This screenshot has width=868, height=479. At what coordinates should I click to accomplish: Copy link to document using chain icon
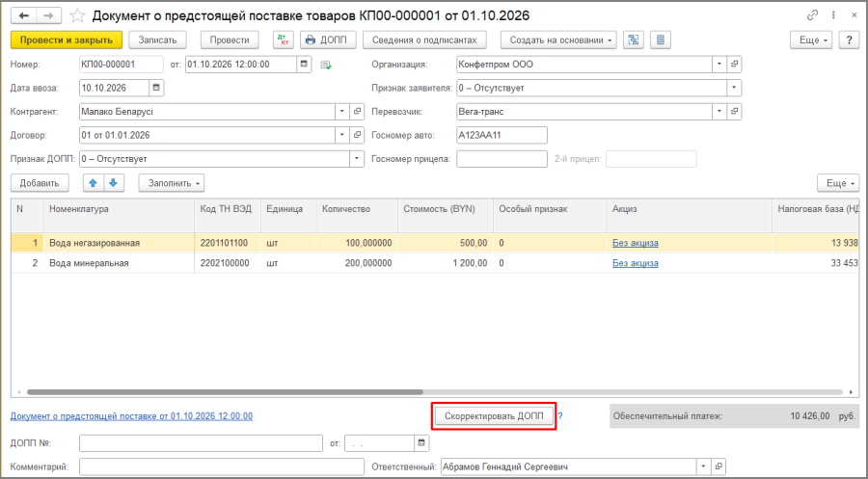pyautogui.click(x=812, y=15)
